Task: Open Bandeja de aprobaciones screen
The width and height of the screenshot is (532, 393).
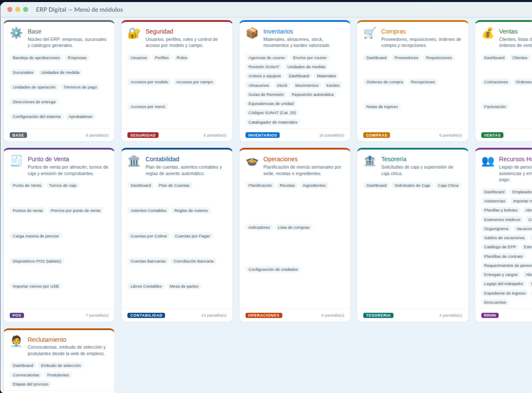Action: click(36, 58)
